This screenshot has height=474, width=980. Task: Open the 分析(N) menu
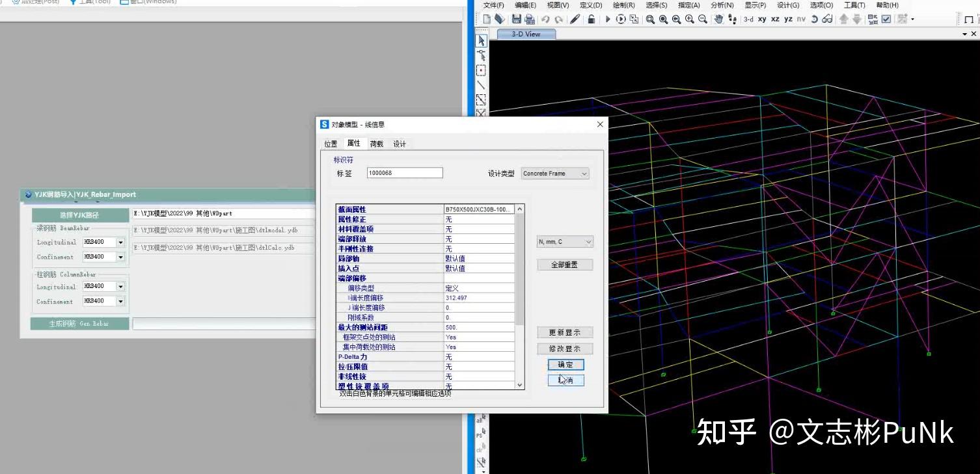point(721,5)
